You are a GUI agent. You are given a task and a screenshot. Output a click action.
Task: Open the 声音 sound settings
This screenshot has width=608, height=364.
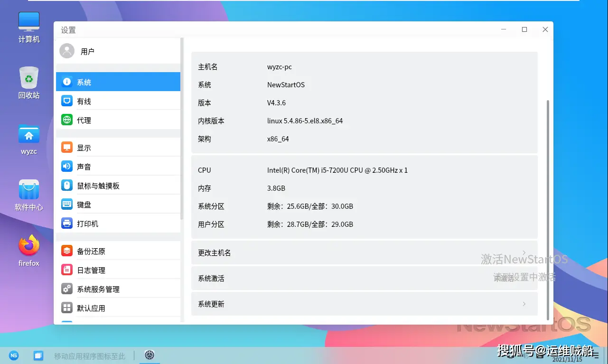click(118, 167)
